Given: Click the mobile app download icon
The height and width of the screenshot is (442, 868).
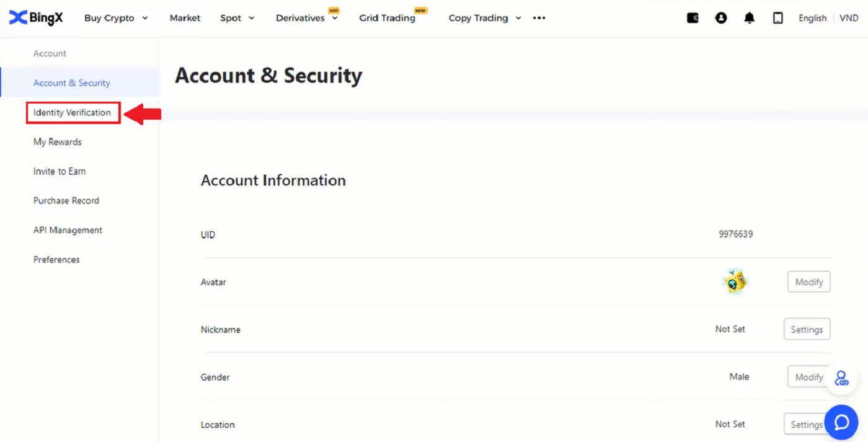Looking at the screenshot, I should click(x=777, y=18).
